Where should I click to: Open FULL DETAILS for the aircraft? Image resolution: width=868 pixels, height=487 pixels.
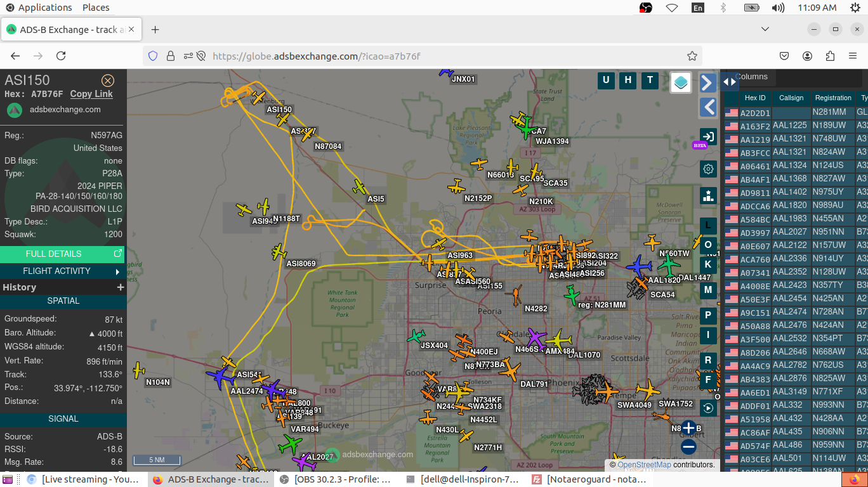[x=62, y=254]
